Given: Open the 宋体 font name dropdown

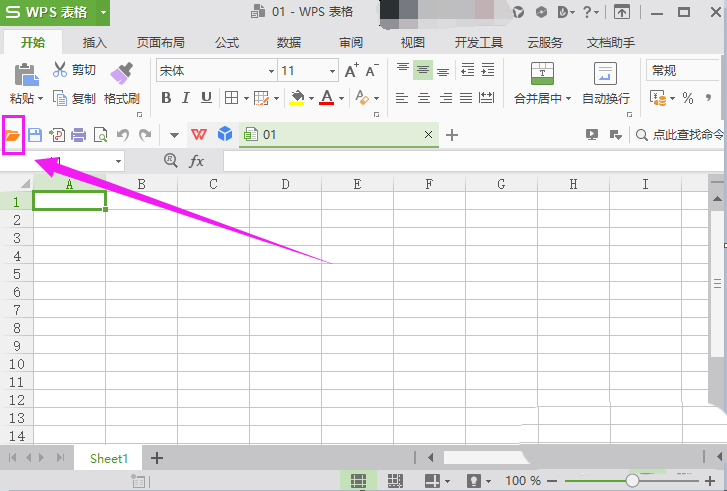Looking at the screenshot, I should (271, 71).
